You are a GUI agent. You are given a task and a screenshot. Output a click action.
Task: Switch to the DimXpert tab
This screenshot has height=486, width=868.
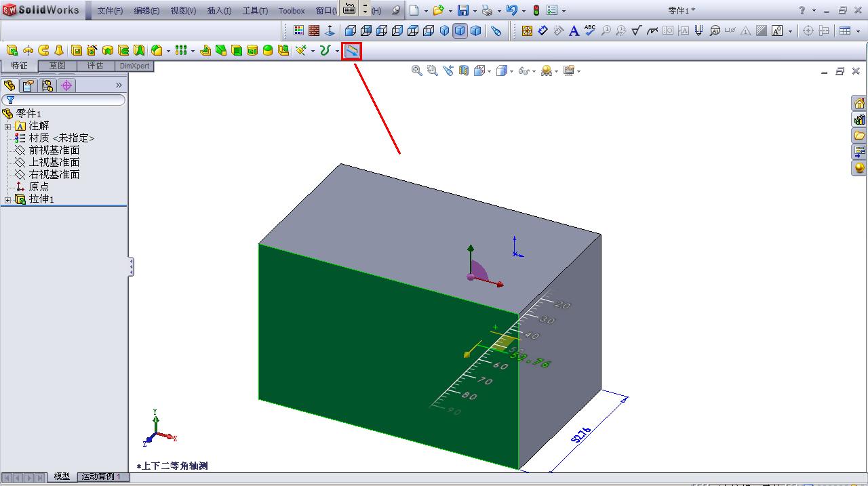pyautogui.click(x=135, y=66)
